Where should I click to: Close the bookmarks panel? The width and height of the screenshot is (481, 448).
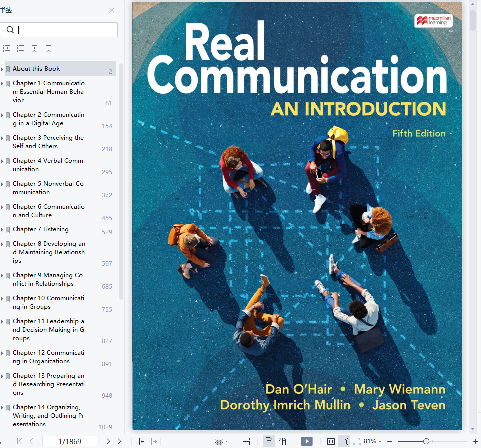112,10
